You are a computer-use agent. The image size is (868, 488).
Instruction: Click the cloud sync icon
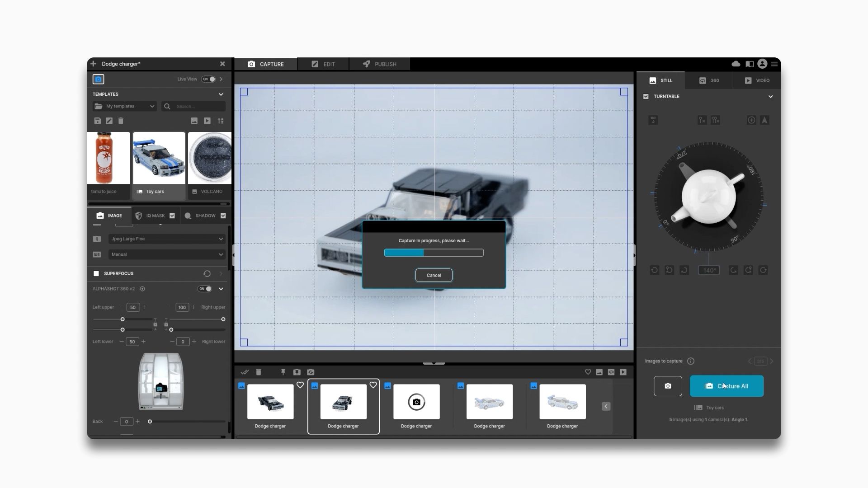pos(736,64)
